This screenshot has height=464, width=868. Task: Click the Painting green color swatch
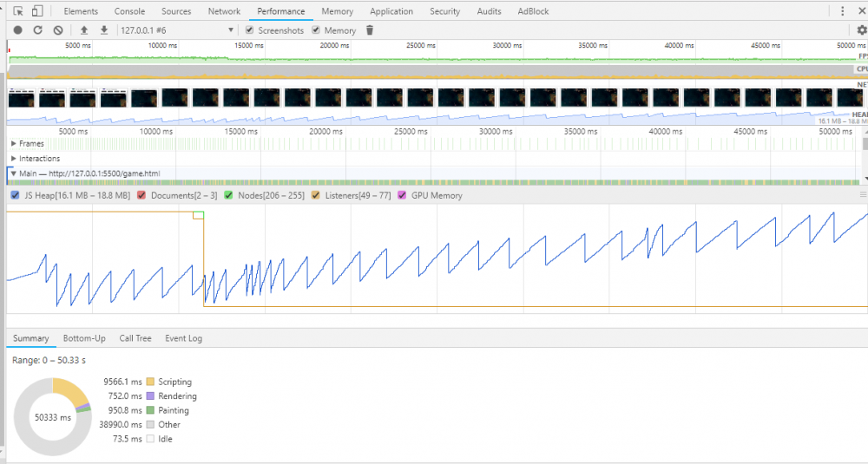tap(150, 410)
